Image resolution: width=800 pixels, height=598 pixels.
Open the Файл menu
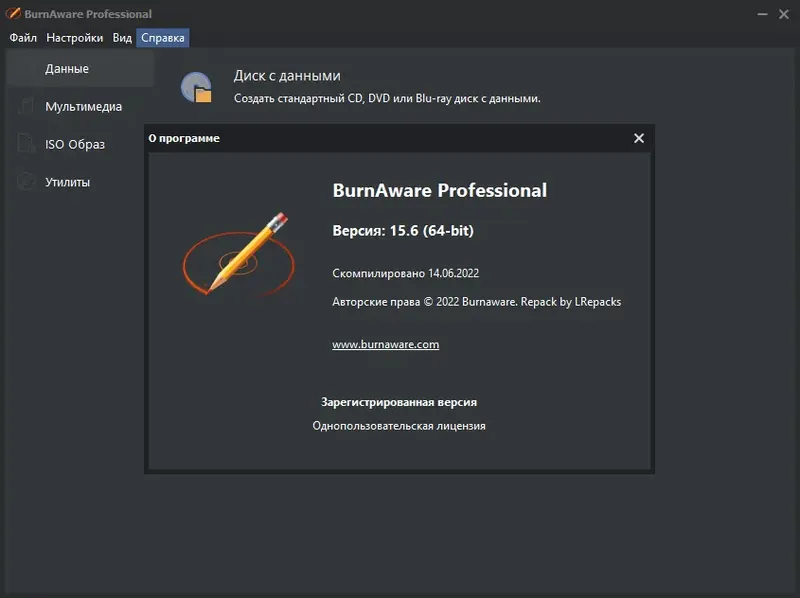coord(23,38)
